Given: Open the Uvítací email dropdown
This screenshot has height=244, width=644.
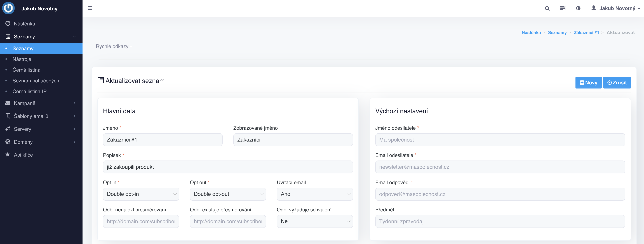Looking at the screenshot, I should (314, 194).
